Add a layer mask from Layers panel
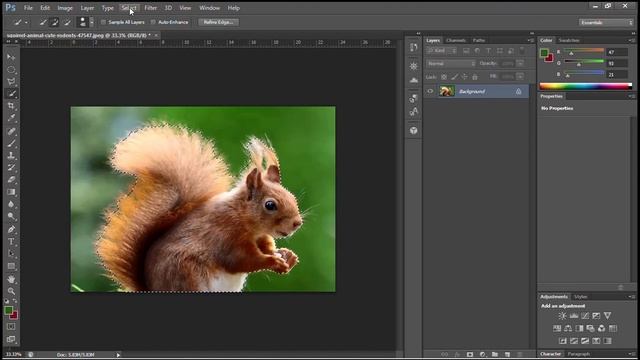Viewport: 640px width, 360px height. tap(470, 355)
